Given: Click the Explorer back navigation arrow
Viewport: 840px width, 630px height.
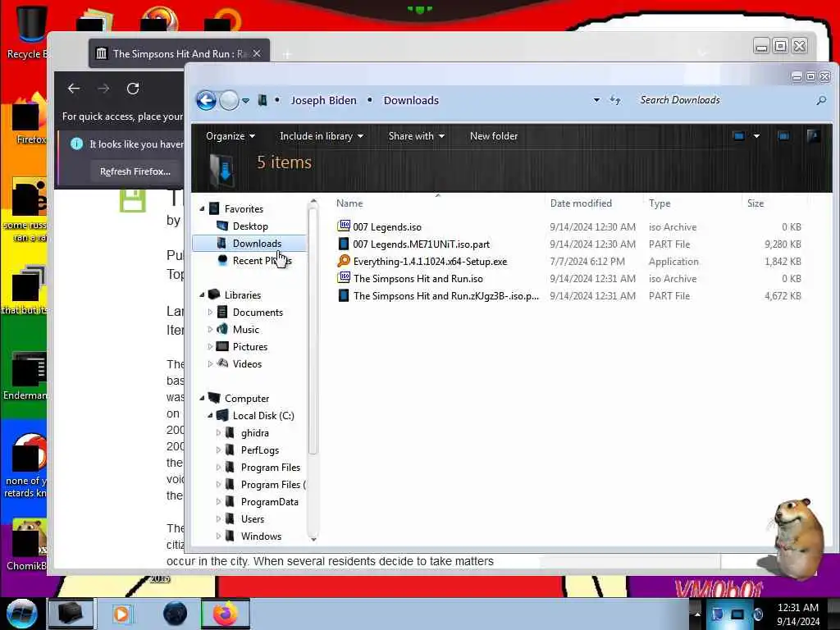Looking at the screenshot, I should [206, 100].
